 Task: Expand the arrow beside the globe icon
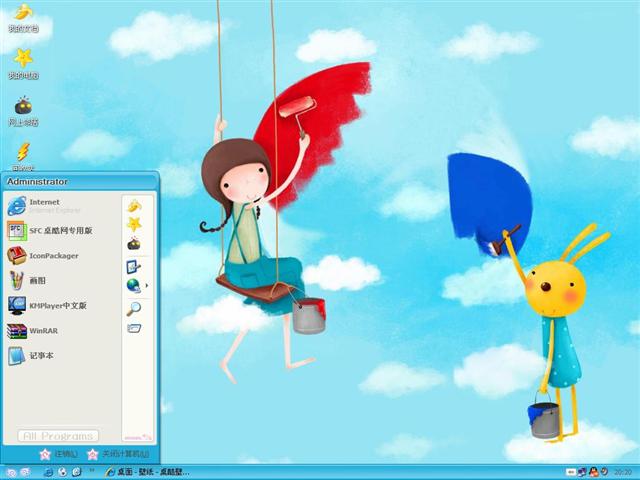(147, 285)
